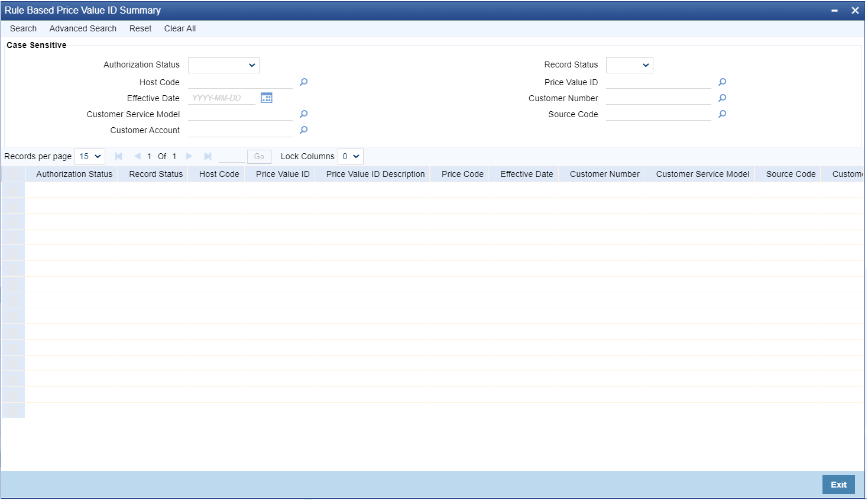The height and width of the screenshot is (500, 868).
Task: Sort by Source Code column header
Action: [791, 174]
